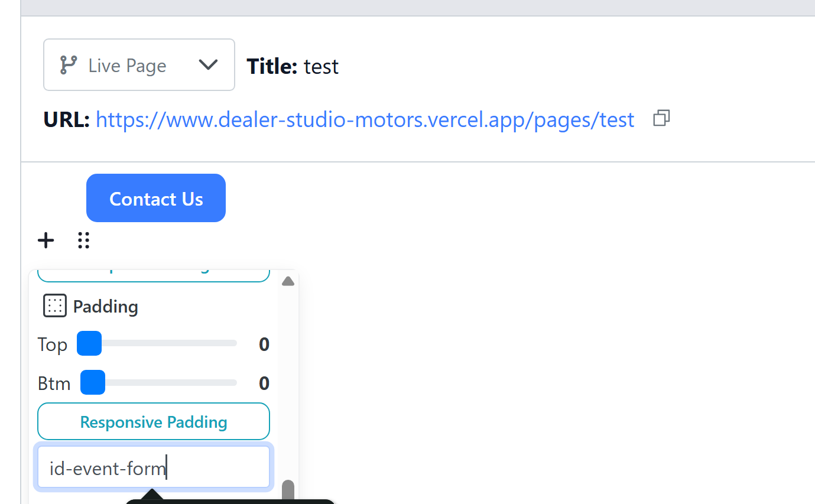Screen dimensions: 815x504
Task: Click the Padding section icon
Action: click(54, 306)
